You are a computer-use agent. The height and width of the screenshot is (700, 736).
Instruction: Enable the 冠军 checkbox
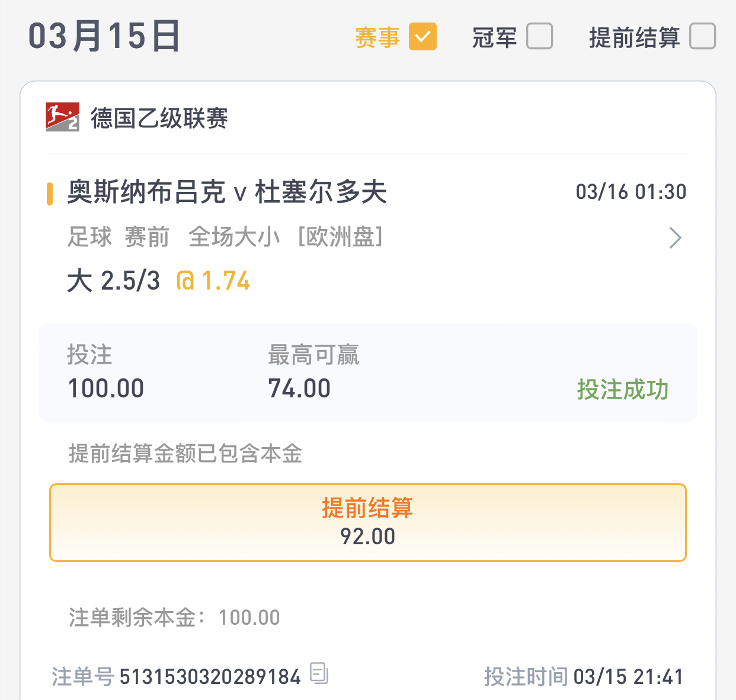(539, 37)
